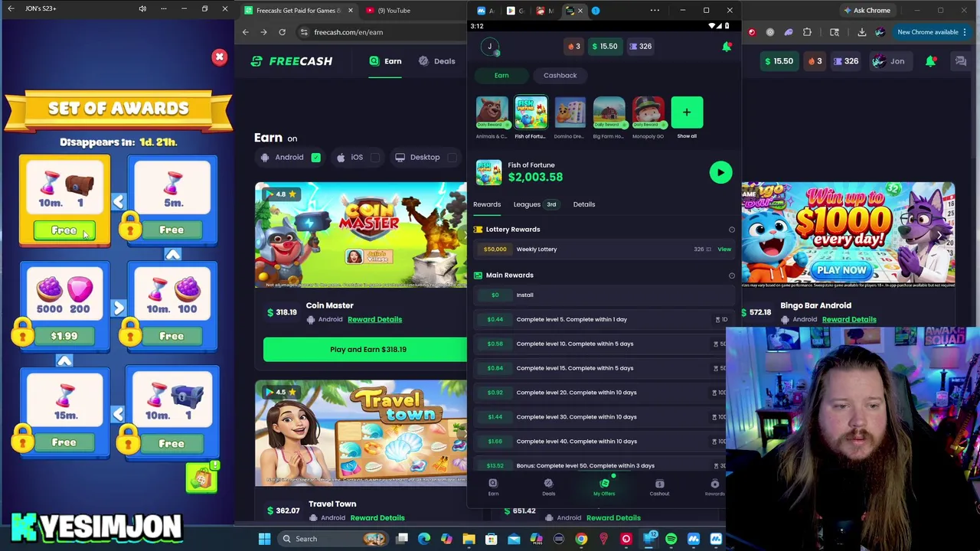This screenshot has height=551, width=980.
Task: Open the Coin Master offer image
Action: (x=361, y=235)
